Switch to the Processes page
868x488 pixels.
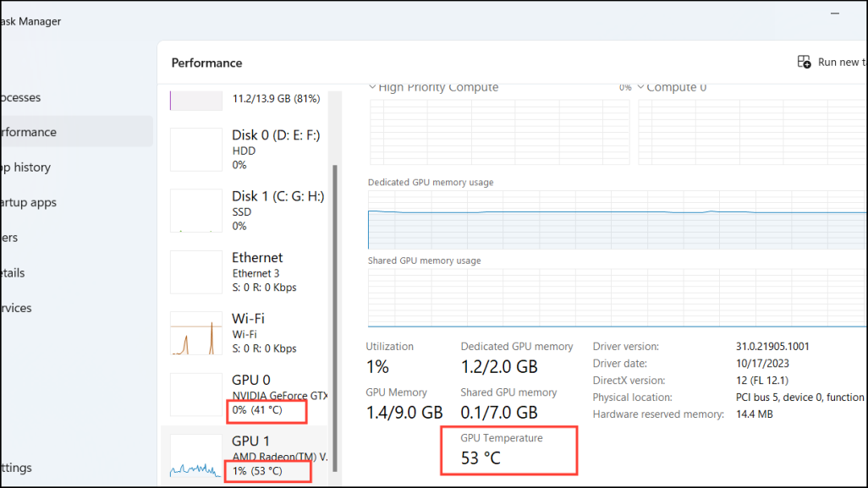click(20, 97)
